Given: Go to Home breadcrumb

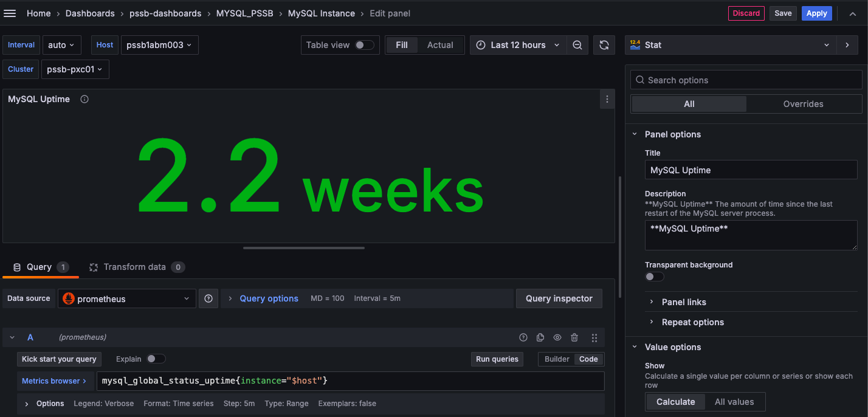Looking at the screenshot, I should [x=39, y=13].
